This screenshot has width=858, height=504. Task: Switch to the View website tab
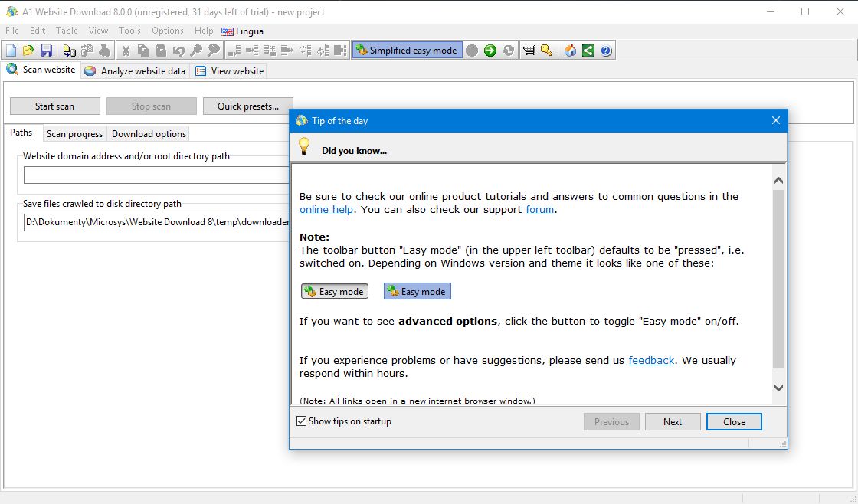coord(230,71)
